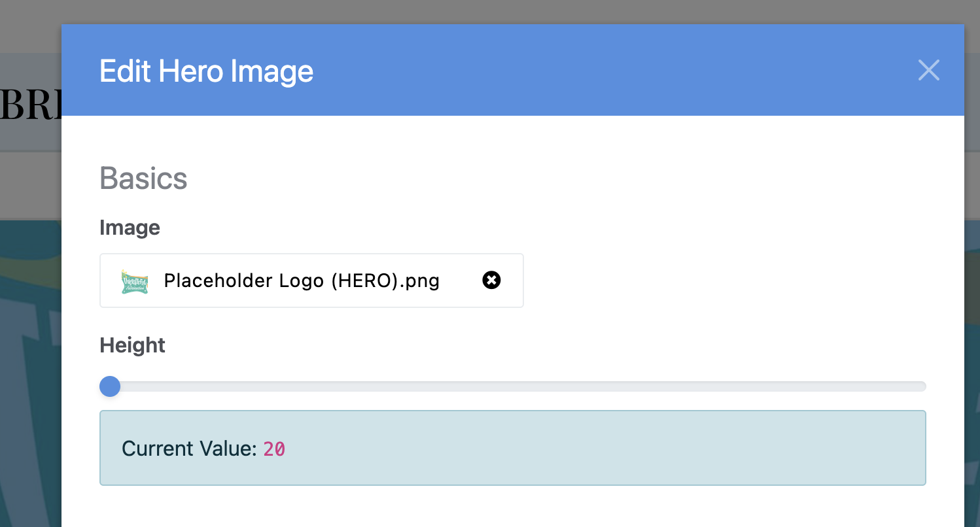The height and width of the screenshot is (527, 980).
Task: Click the site logo text behind the dialog
Action: click(x=30, y=104)
